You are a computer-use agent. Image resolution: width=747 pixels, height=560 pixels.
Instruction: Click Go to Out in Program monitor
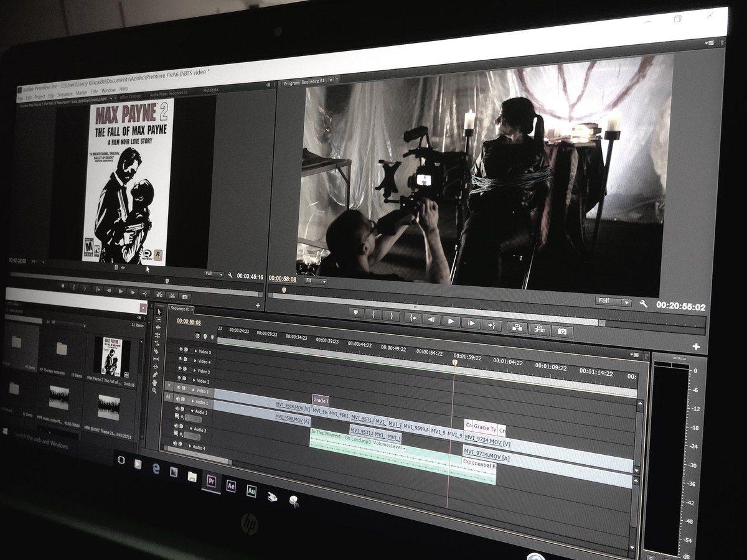point(491,325)
